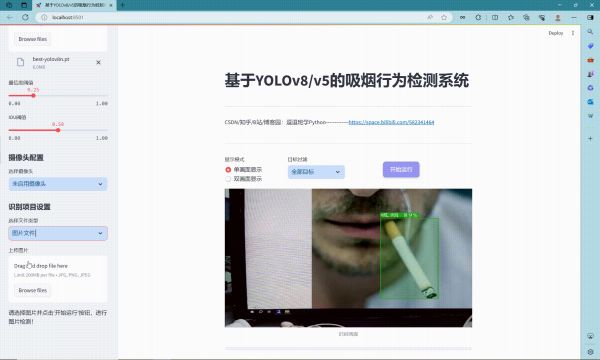
Task: Open the bilibili space hyperlink
Action: (391, 122)
